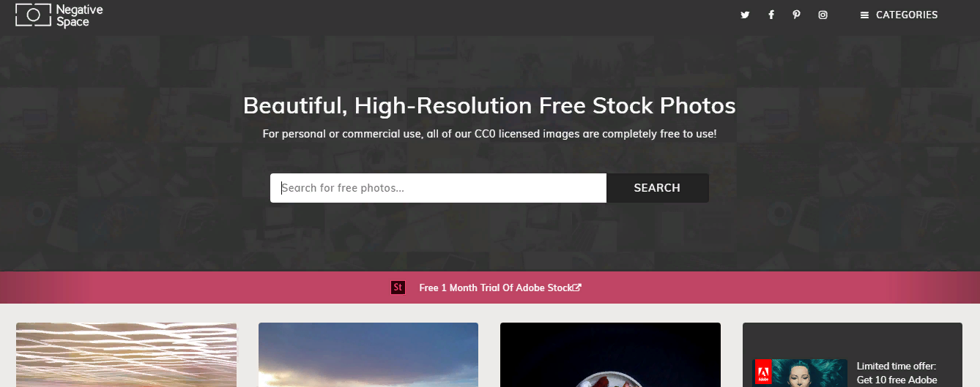Open the Facebook page icon
980x387 pixels.
coord(771,15)
